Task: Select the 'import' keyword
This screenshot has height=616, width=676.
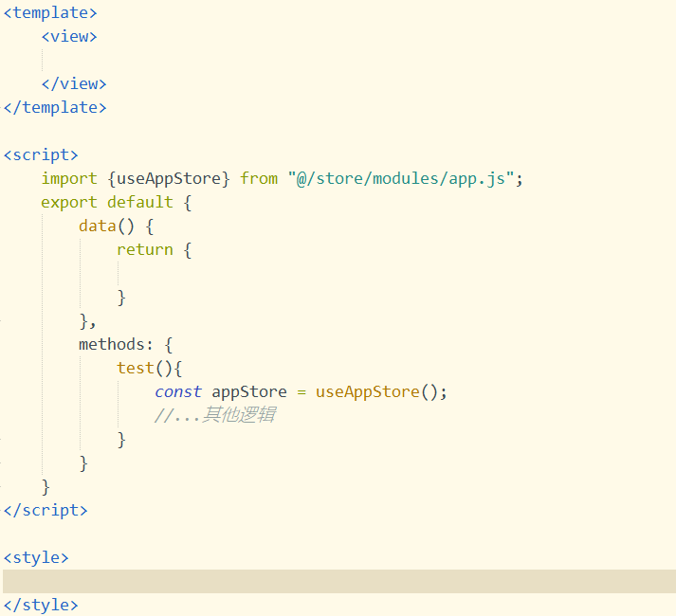Action: pos(69,179)
